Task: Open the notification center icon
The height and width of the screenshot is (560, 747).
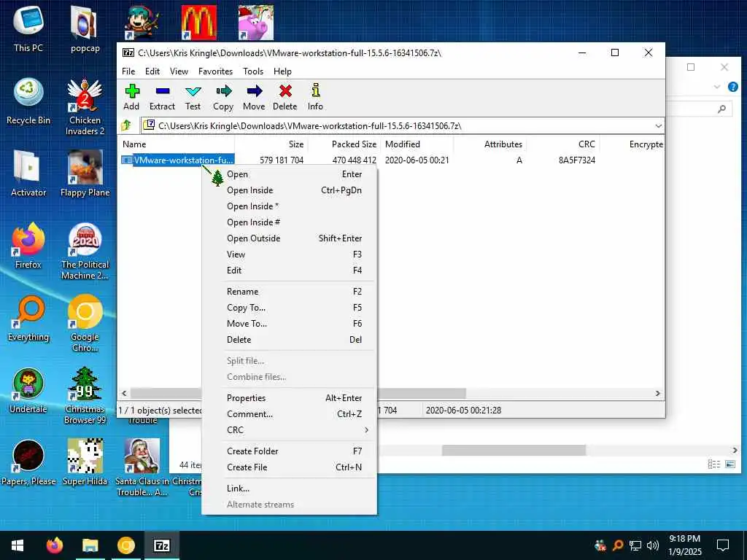Action: coord(723,545)
